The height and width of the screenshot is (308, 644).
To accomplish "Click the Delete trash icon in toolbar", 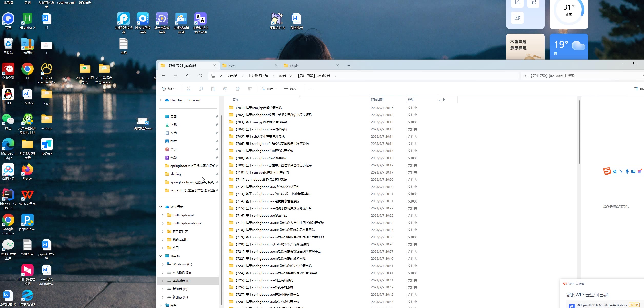I will pyautogui.click(x=250, y=89).
